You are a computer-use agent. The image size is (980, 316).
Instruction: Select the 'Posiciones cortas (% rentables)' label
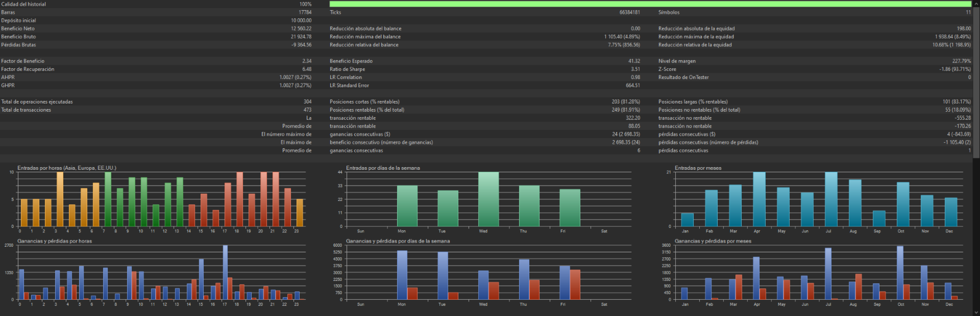364,102
